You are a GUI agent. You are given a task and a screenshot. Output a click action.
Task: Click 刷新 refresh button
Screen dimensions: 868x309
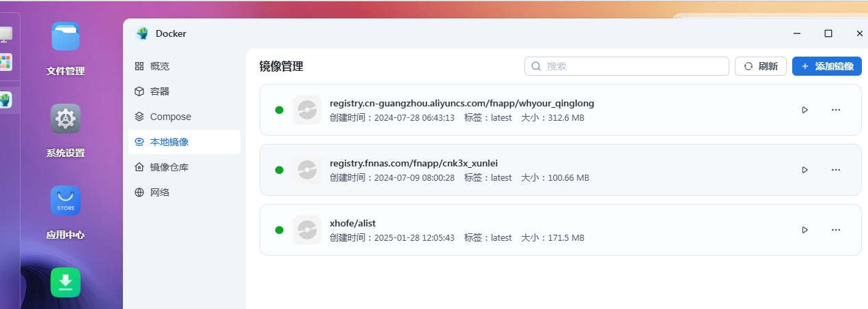(761, 66)
